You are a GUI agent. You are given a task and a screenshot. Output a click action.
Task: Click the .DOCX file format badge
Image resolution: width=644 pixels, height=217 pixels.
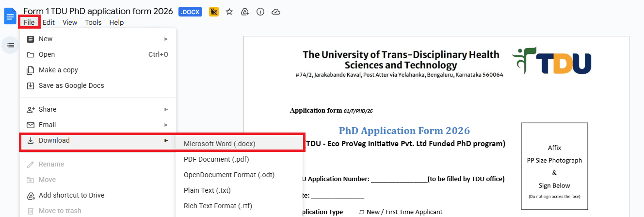(190, 12)
